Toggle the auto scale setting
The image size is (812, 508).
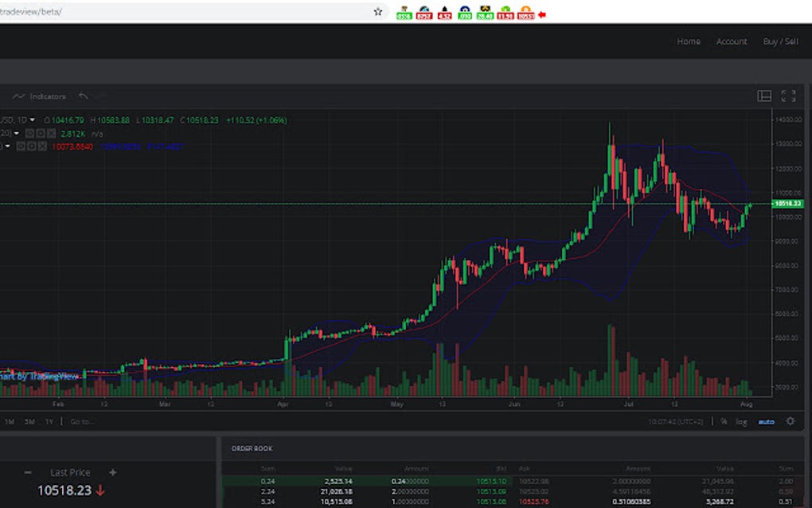(x=766, y=422)
